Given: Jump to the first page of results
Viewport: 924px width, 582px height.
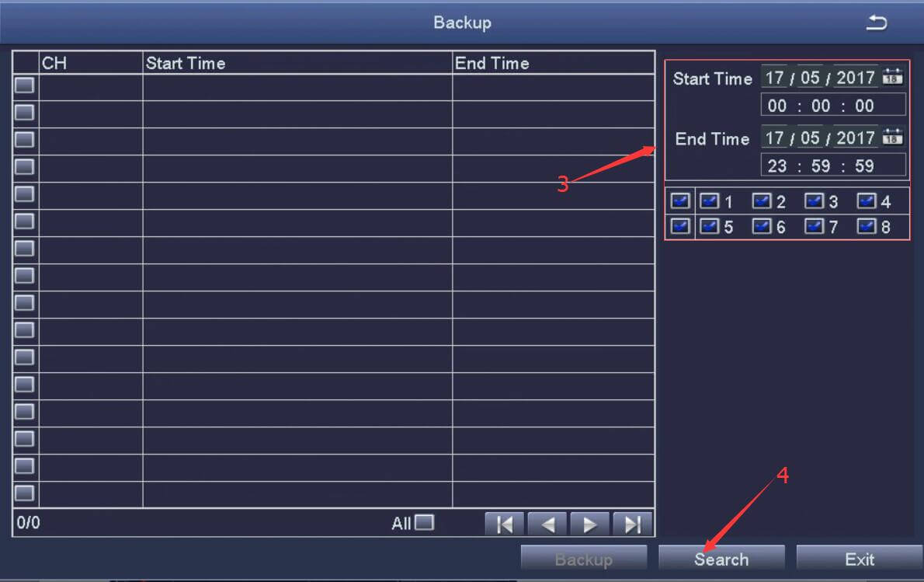Looking at the screenshot, I should [502, 523].
